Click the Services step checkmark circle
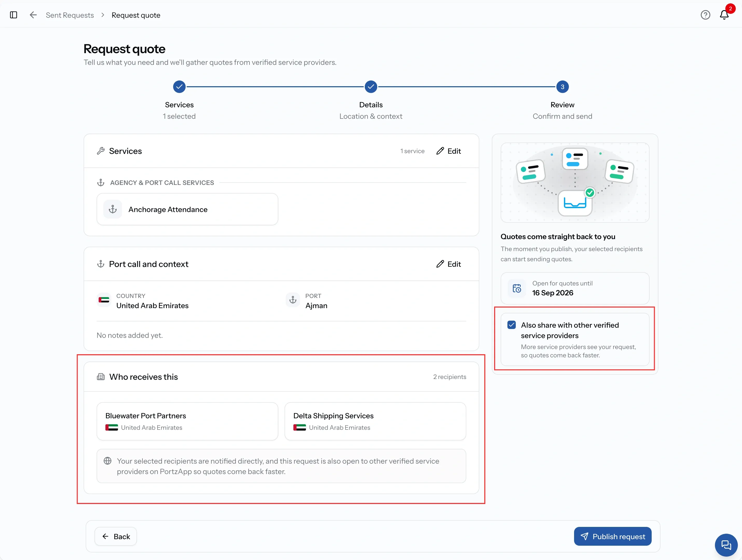The height and width of the screenshot is (560, 742). [x=179, y=86]
